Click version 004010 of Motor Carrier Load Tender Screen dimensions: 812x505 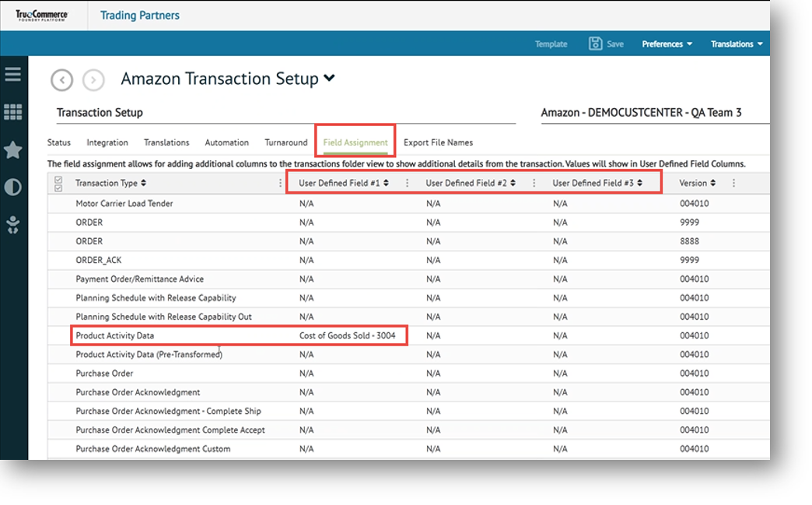(x=695, y=204)
